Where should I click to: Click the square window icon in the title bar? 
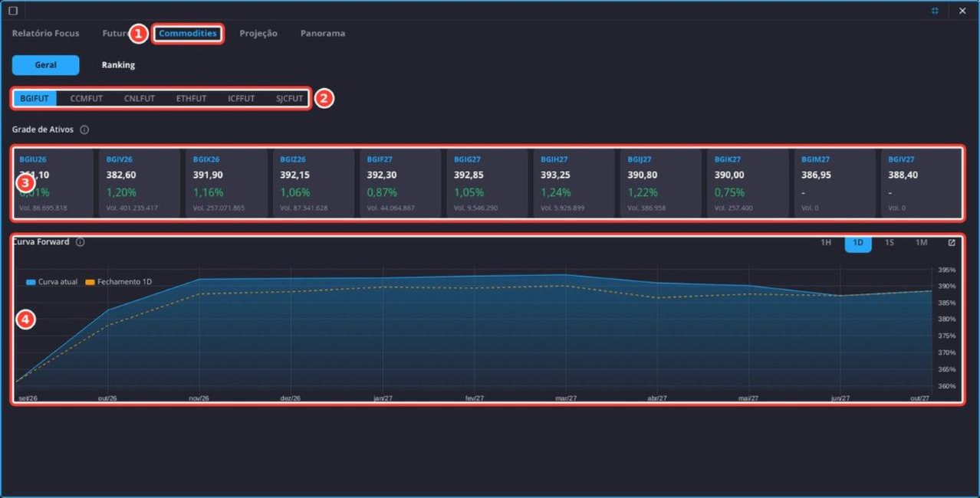[13, 11]
